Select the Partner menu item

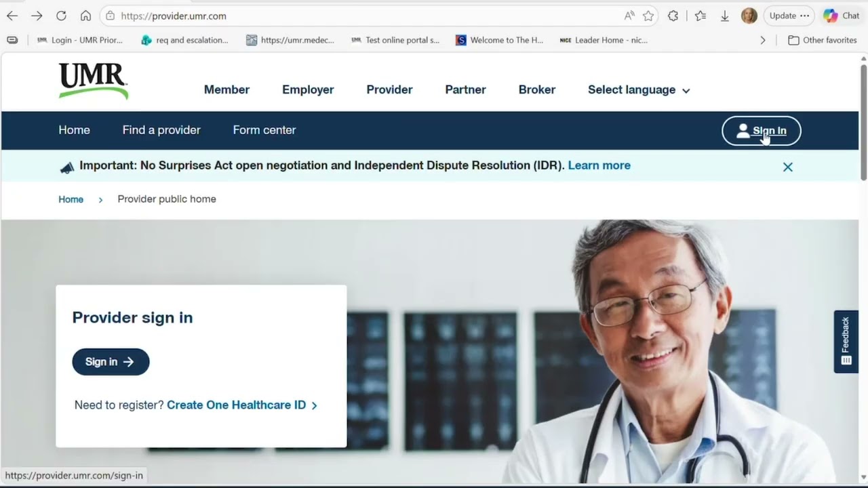click(465, 89)
